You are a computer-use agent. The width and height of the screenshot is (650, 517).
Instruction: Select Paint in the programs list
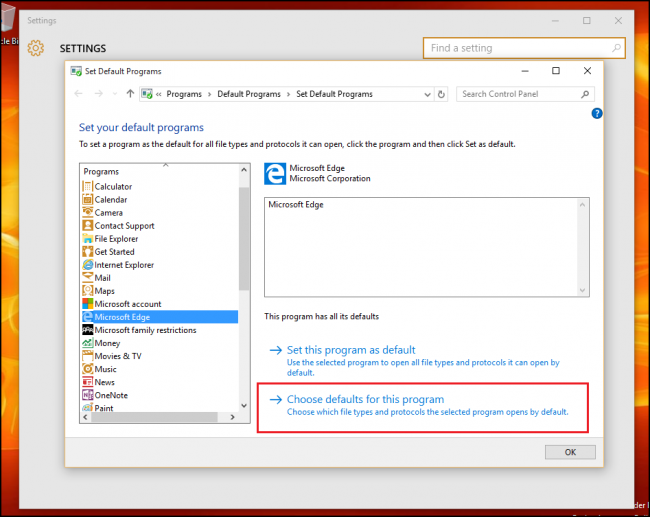tap(104, 408)
